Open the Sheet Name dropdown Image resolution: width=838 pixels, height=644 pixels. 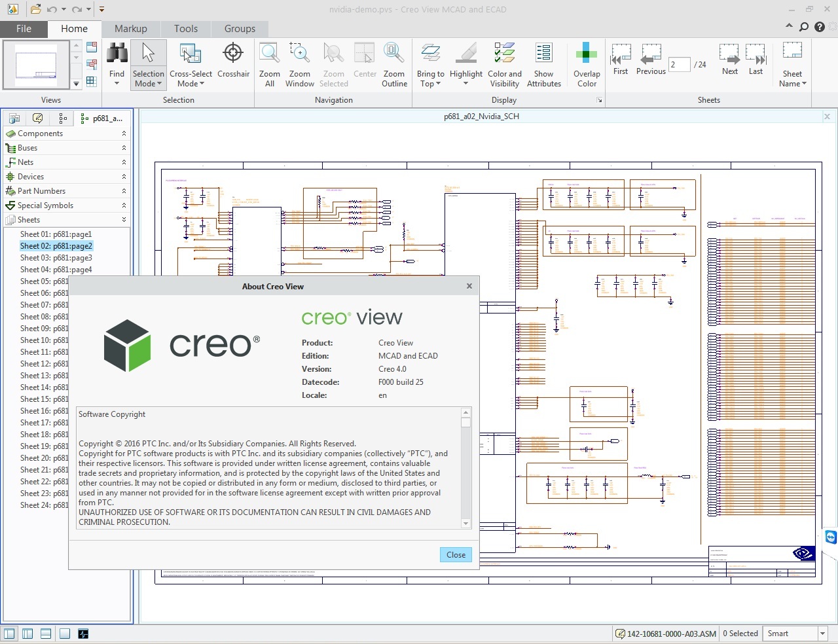coord(804,83)
